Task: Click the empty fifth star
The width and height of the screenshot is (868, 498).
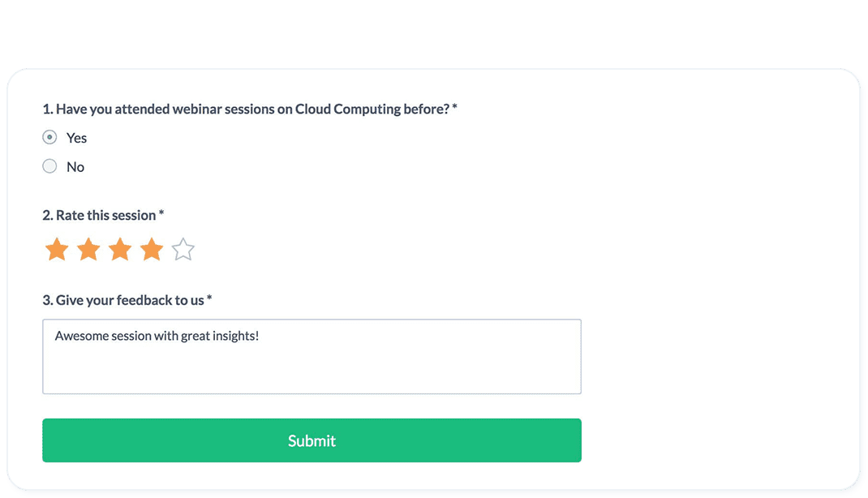Action: (183, 250)
